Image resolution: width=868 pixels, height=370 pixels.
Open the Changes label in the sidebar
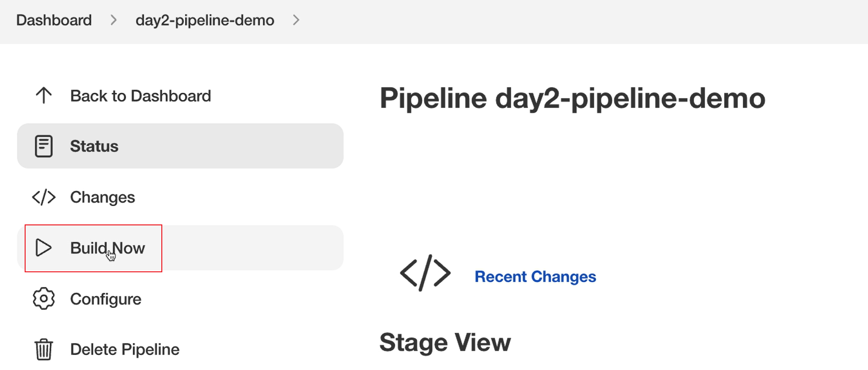102,197
